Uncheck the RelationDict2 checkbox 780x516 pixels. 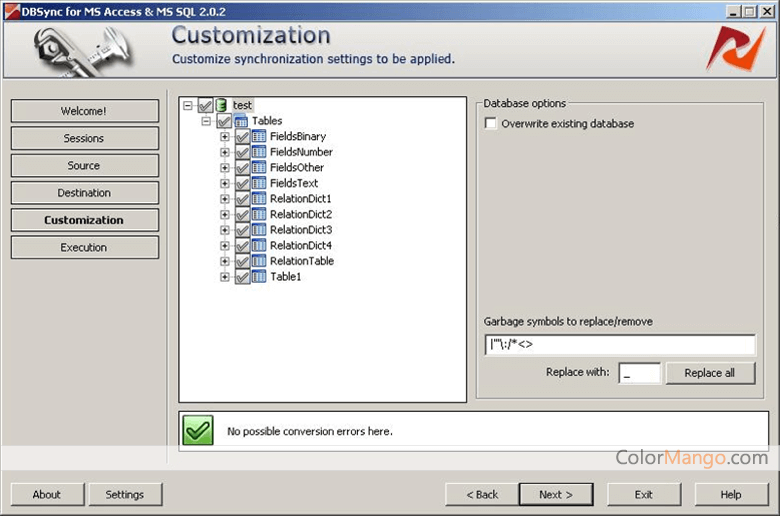tap(242, 214)
